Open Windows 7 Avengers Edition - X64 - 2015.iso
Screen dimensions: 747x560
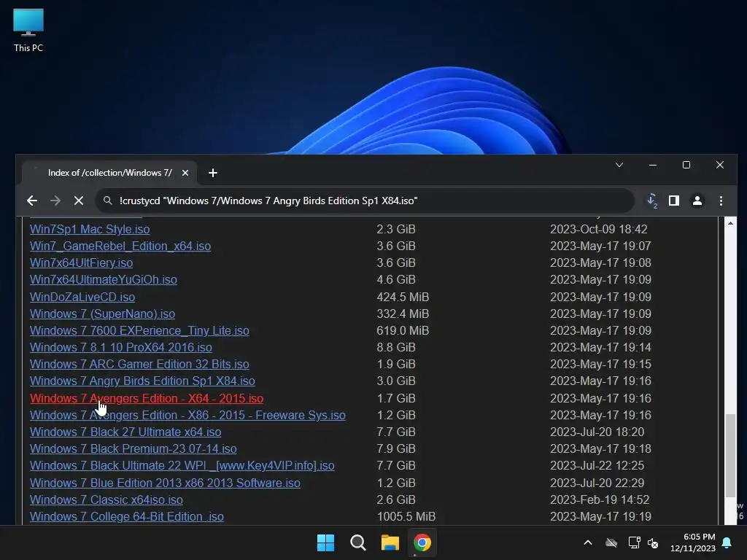(147, 398)
